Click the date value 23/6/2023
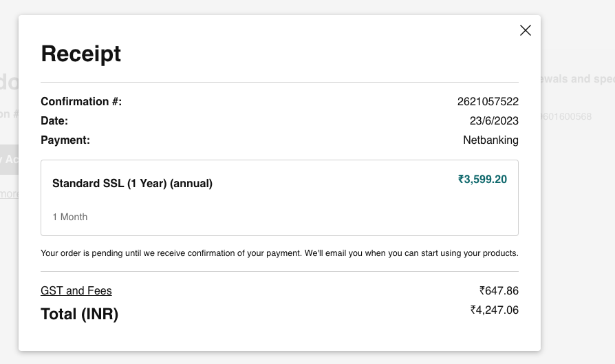This screenshot has height=364, width=615. [x=494, y=121]
